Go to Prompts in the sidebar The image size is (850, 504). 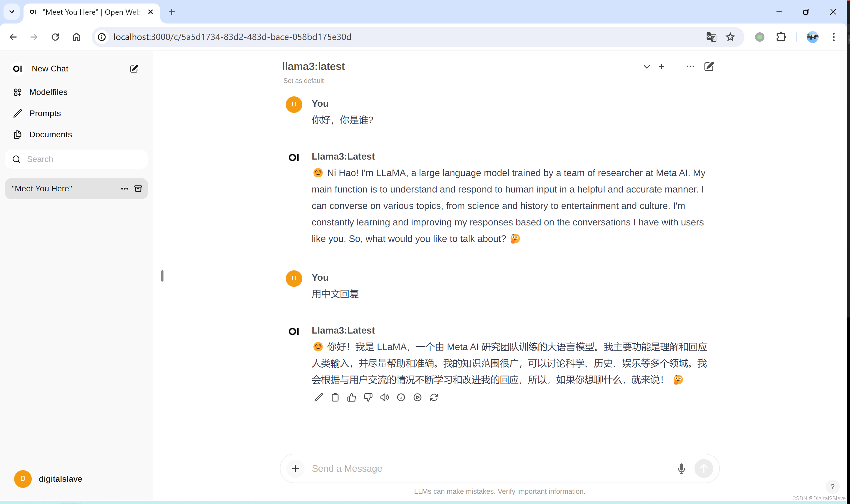(x=45, y=113)
